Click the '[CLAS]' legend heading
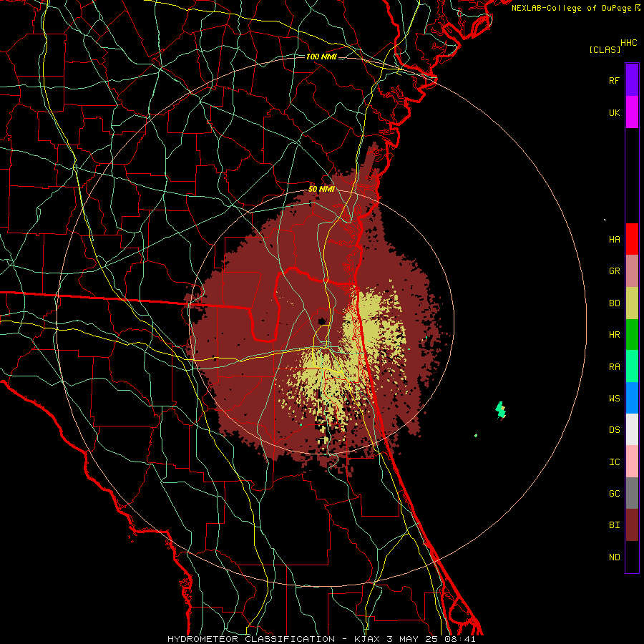 pos(605,50)
